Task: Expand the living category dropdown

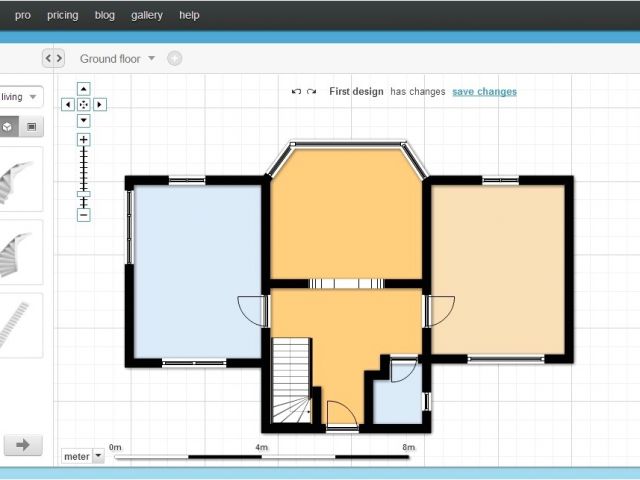Action: 20,97
